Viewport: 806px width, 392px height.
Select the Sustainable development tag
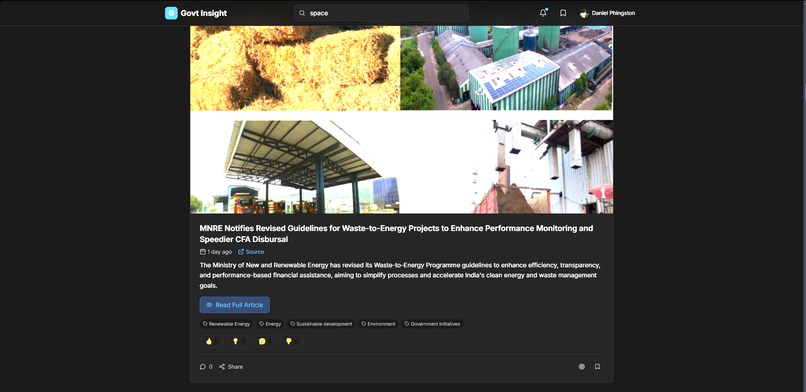tap(321, 324)
